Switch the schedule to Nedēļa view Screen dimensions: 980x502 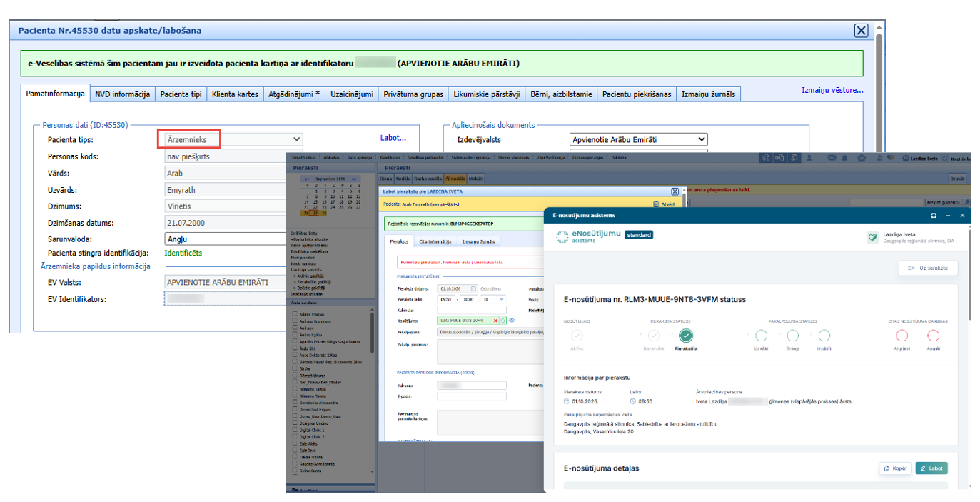point(403,179)
